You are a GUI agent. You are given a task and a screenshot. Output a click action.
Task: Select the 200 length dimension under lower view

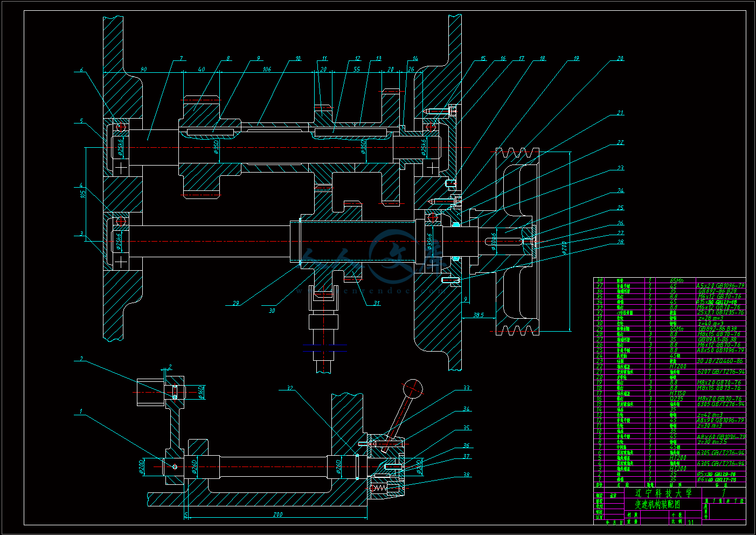click(278, 515)
